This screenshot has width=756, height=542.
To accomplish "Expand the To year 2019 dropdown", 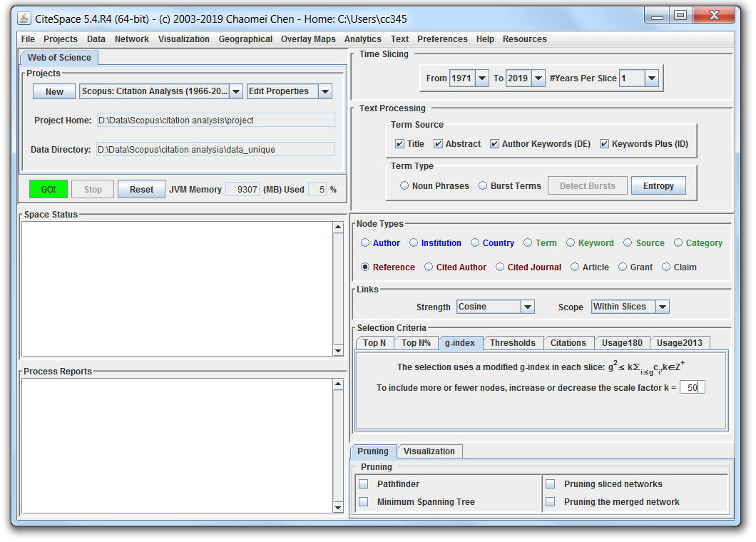I will click(538, 78).
